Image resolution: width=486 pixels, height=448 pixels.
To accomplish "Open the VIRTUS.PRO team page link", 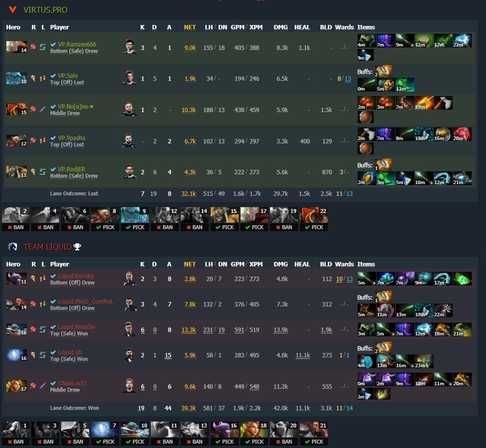I will pyautogui.click(x=46, y=10).
